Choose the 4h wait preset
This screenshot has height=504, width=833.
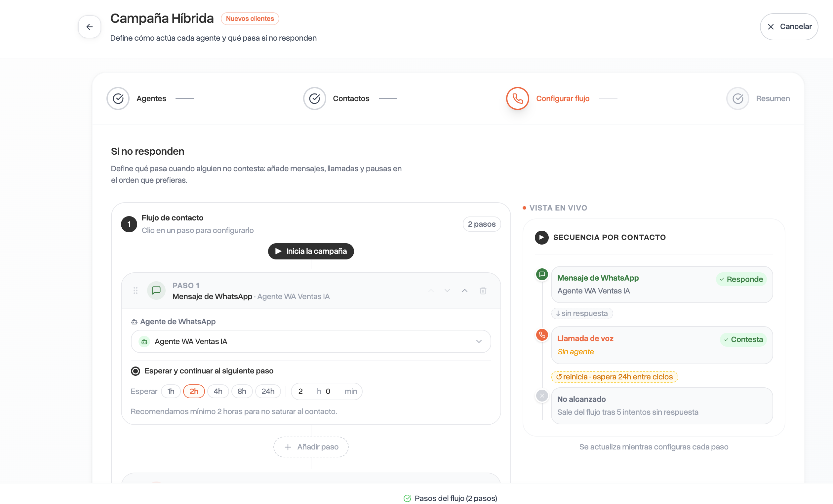click(218, 391)
